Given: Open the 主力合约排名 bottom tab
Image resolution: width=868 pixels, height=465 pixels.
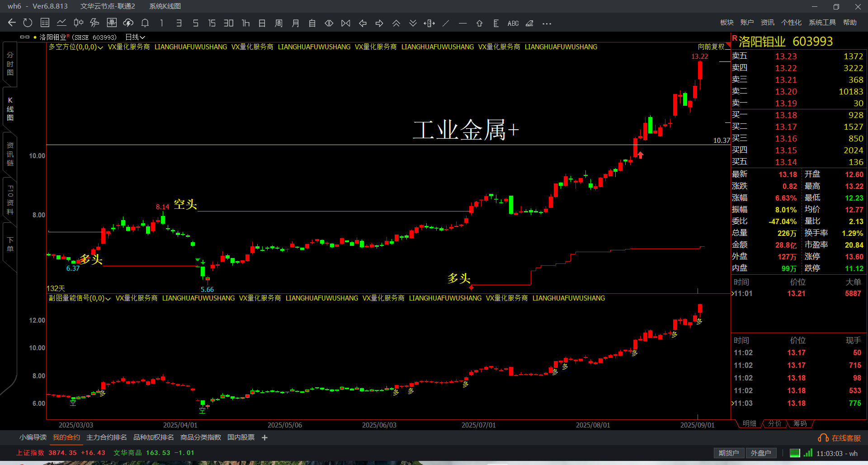Looking at the screenshot, I should 107,437.
